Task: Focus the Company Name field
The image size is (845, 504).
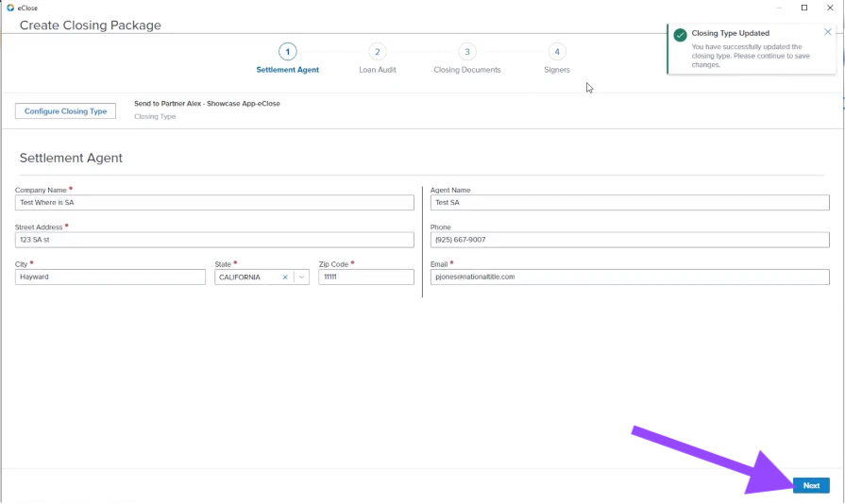Action: coord(214,203)
